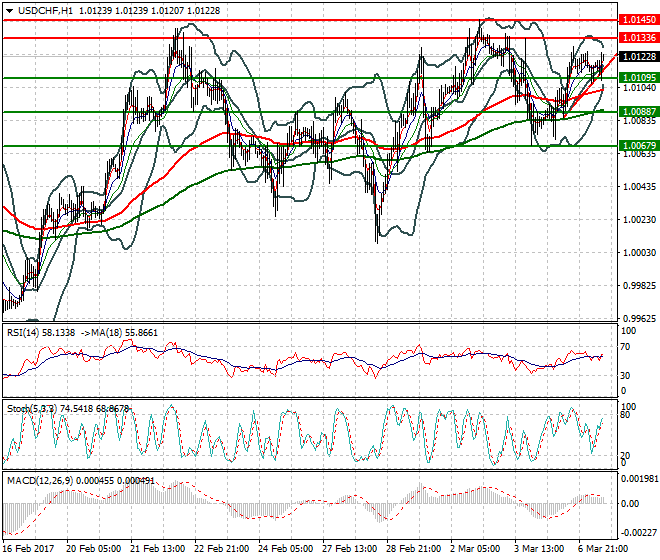Click the Stochastic 80 level scale value
Image resolution: width=660 pixels, height=560 pixels.
click(628, 415)
